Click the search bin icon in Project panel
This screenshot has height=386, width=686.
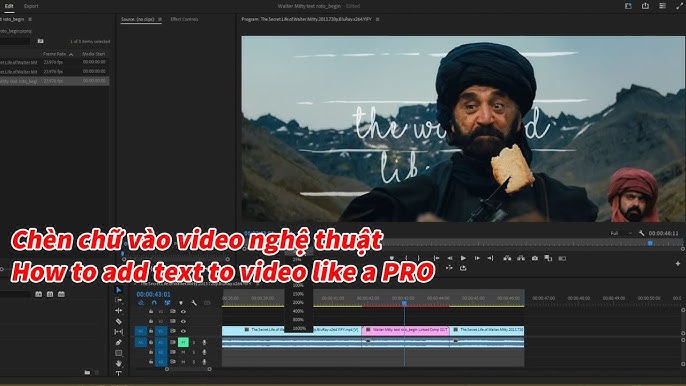click(41, 41)
